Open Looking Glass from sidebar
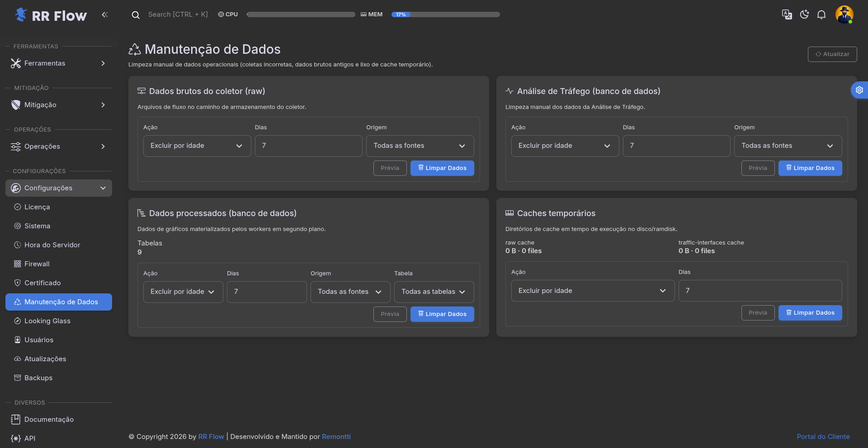The width and height of the screenshot is (868, 448). (47, 321)
